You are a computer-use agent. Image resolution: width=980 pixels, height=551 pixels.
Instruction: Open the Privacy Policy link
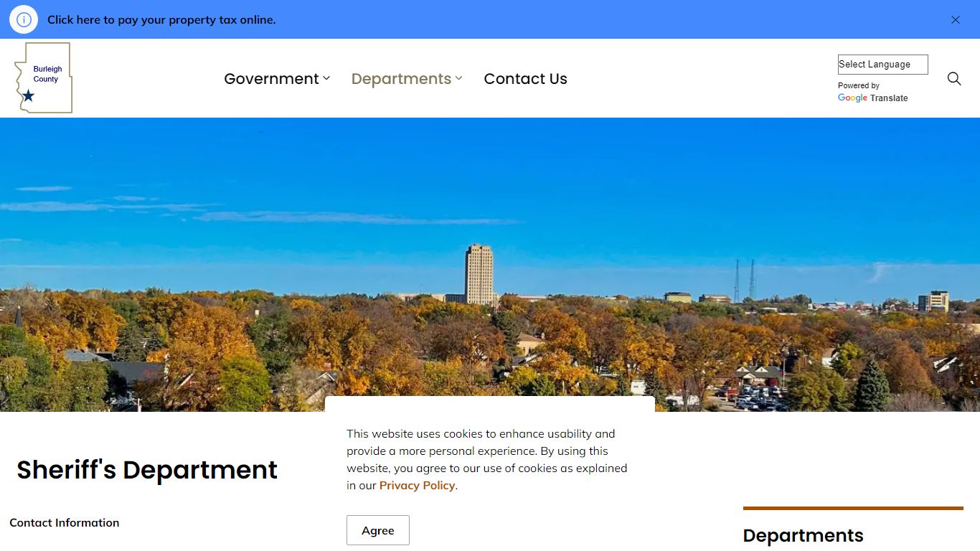point(417,485)
